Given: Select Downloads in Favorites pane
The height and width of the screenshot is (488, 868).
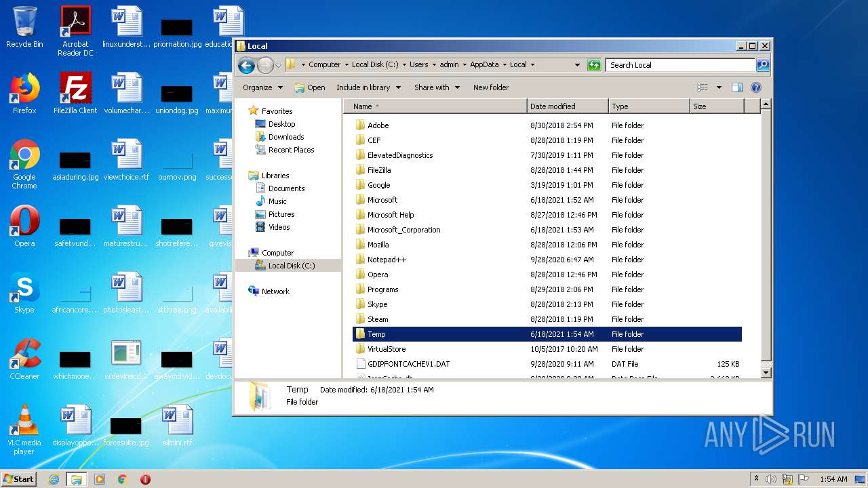Looking at the screenshot, I should pyautogui.click(x=285, y=137).
